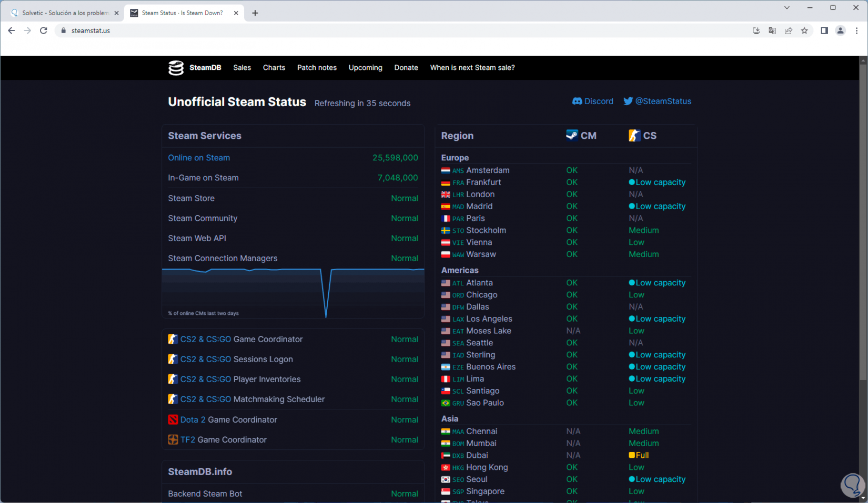Click the Dota 2 link
This screenshot has width=868, height=503.
tap(193, 419)
